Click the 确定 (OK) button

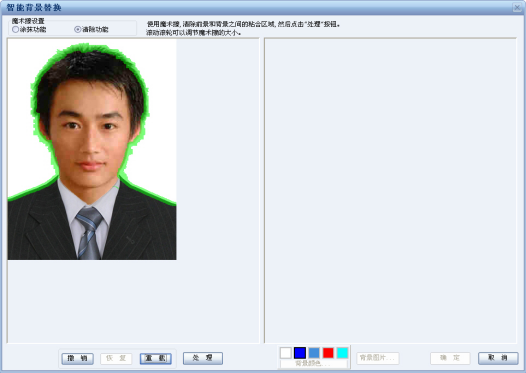click(x=450, y=358)
